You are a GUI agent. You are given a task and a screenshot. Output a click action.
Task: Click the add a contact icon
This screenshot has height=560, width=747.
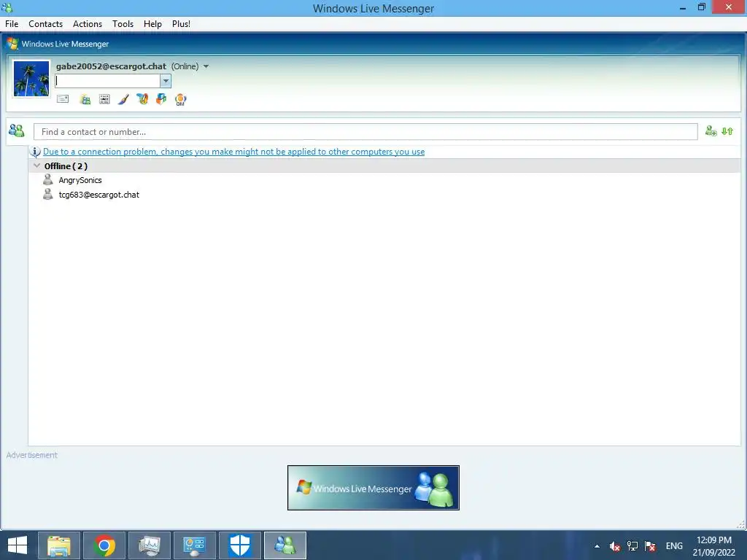[711, 131]
